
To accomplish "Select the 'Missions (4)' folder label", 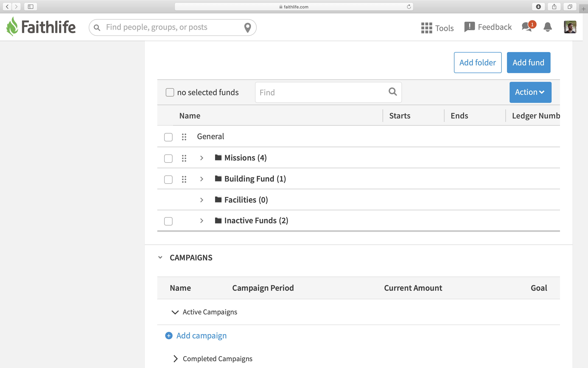I will [x=245, y=158].
